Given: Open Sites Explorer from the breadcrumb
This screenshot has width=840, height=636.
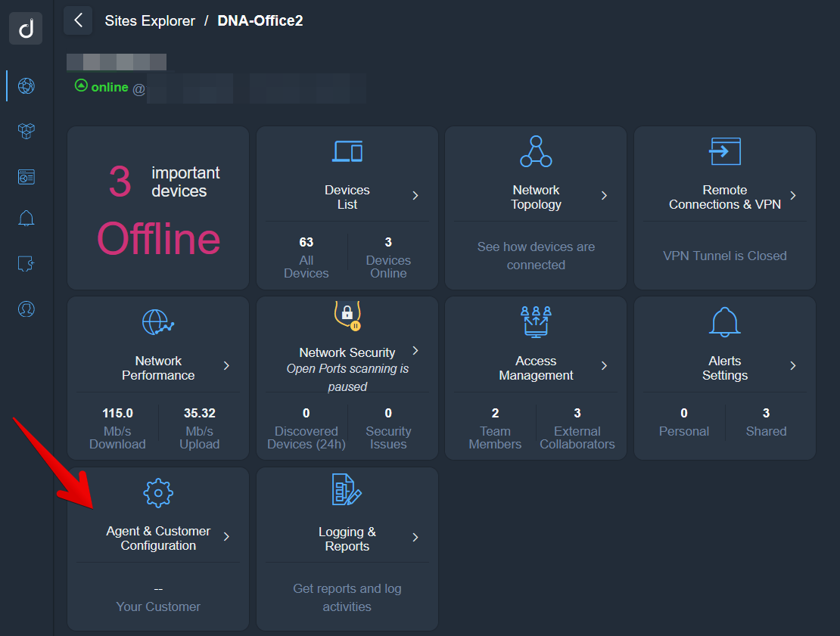Looking at the screenshot, I should [150, 20].
